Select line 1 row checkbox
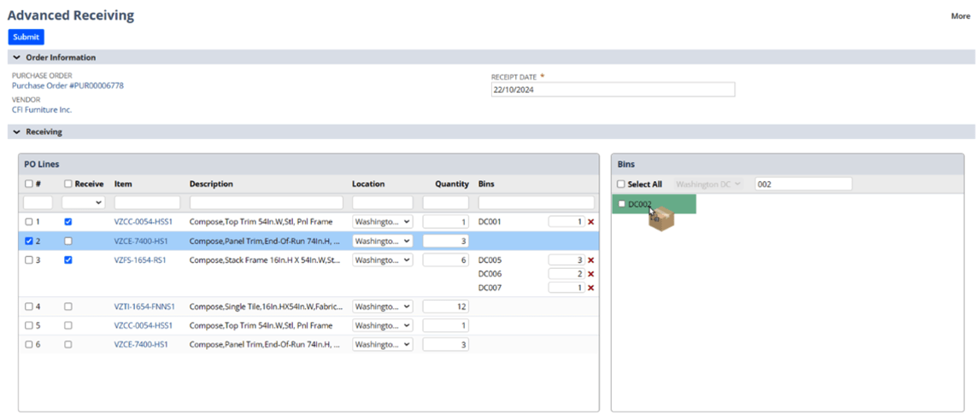Viewport: 980px width, 420px height. pos(29,222)
